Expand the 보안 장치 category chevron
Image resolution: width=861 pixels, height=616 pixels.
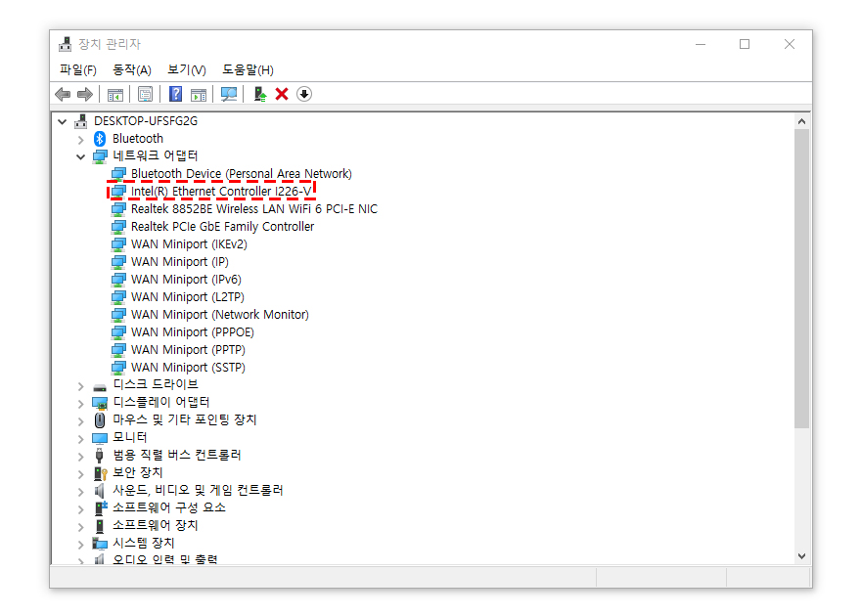[x=80, y=474]
